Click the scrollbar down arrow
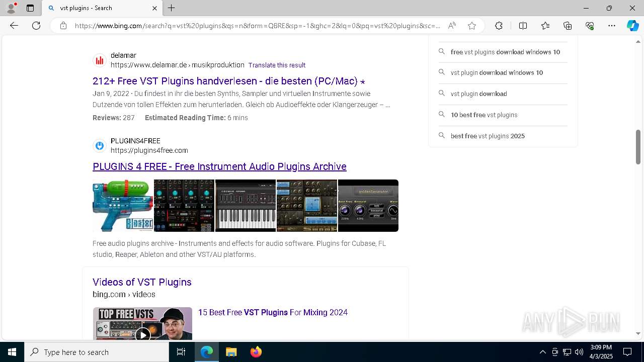 pos(638,333)
